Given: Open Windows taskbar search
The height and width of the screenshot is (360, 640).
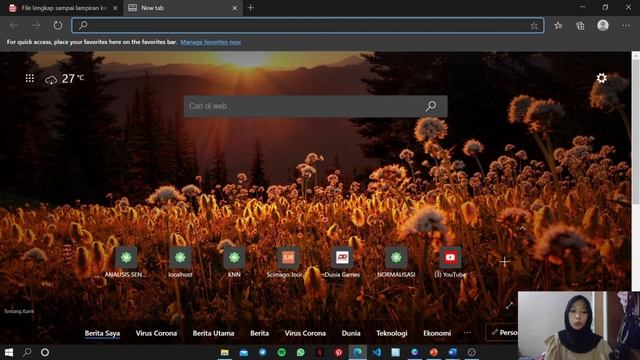Looking at the screenshot, I should [x=27, y=352].
